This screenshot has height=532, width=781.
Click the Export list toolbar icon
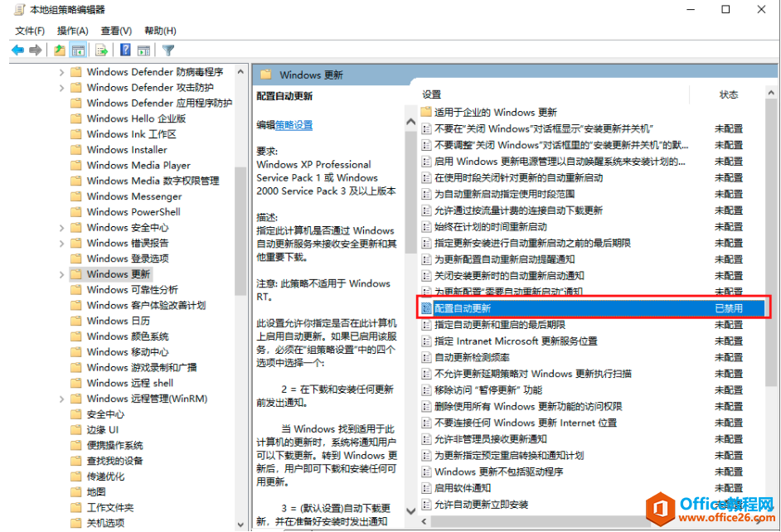click(102, 51)
